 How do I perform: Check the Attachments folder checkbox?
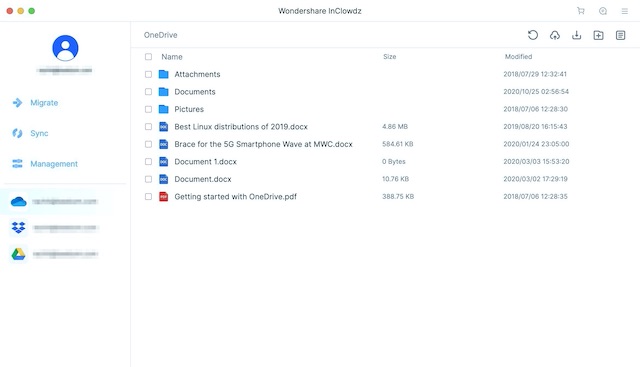coord(148,74)
